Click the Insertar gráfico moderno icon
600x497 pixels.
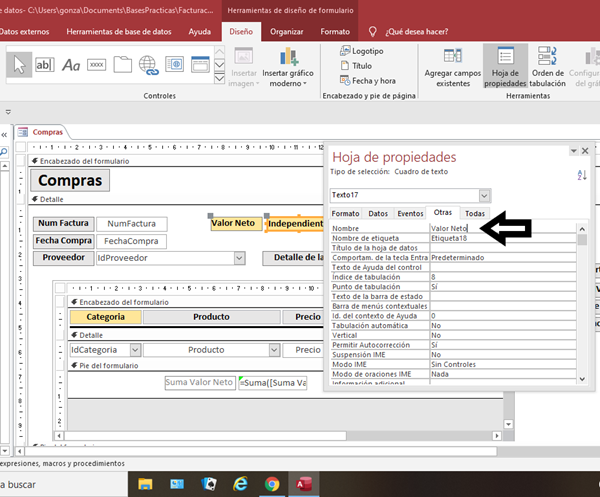point(287,60)
